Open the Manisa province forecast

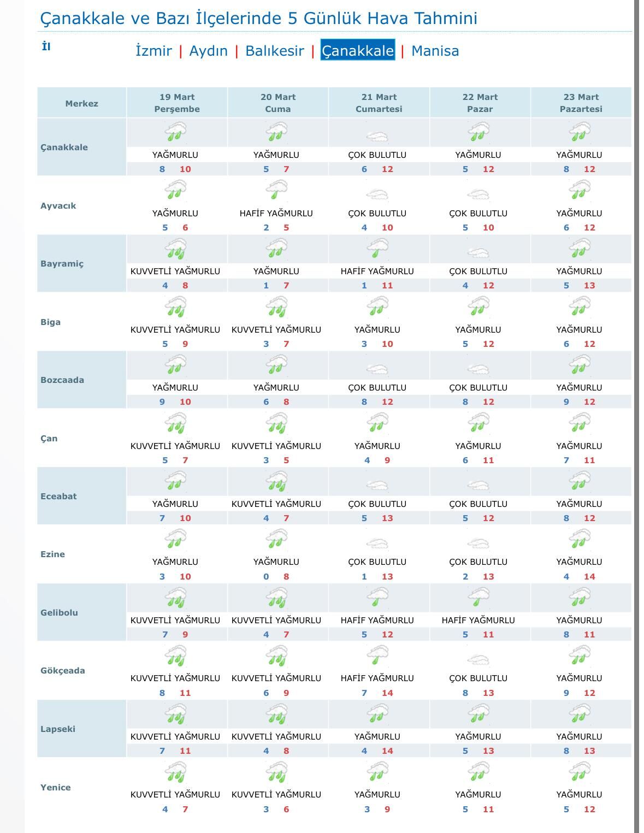click(x=435, y=51)
